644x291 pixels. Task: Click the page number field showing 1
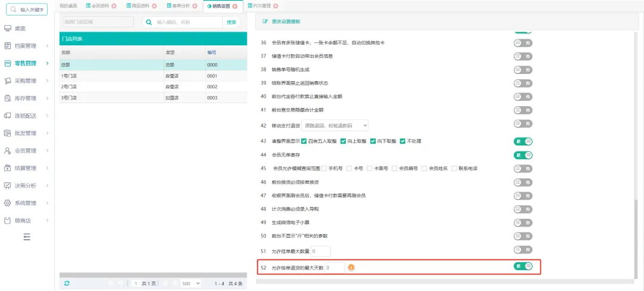tap(136, 283)
